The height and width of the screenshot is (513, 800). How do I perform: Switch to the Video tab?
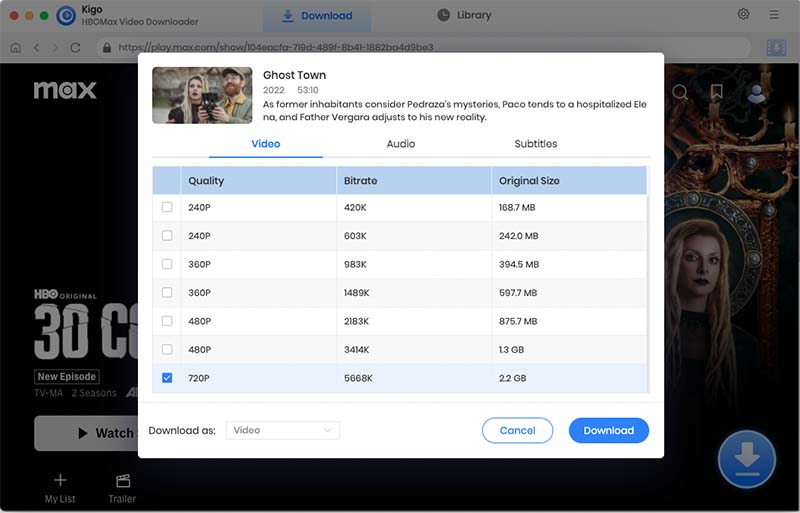[266, 144]
